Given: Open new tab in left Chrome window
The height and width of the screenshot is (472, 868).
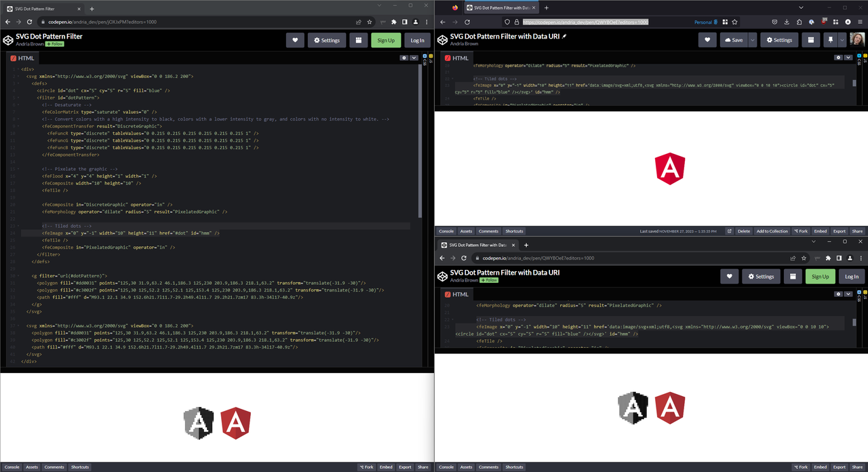Looking at the screenshot, I should [92, 9].
